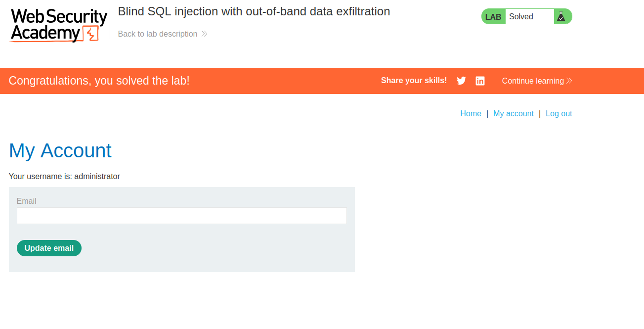Image resolution: width=644 pixels, height=329 pixels.
Task: Focus the Email input field
Action: coord(182,216)
